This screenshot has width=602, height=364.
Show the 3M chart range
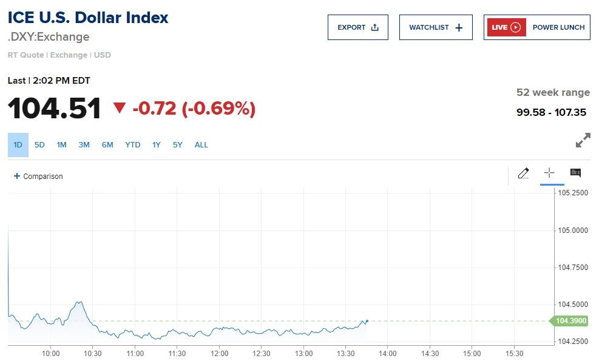point(84,145)
